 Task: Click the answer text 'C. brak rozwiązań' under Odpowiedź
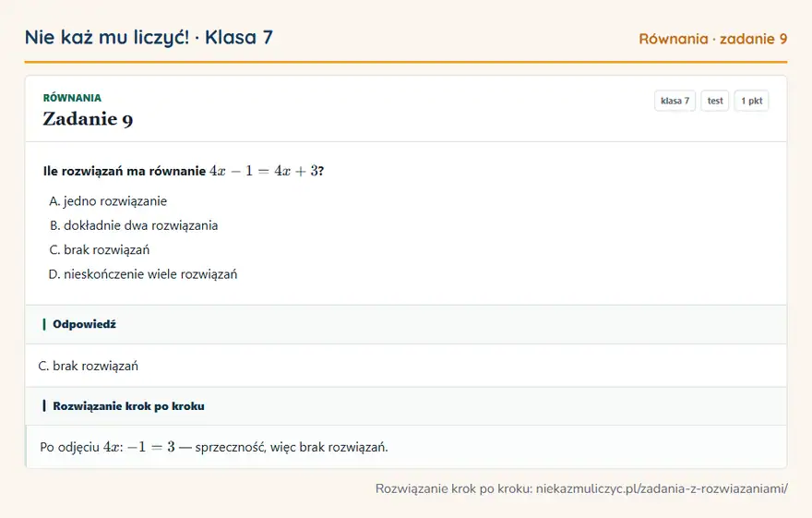click(x=88, y=366)
